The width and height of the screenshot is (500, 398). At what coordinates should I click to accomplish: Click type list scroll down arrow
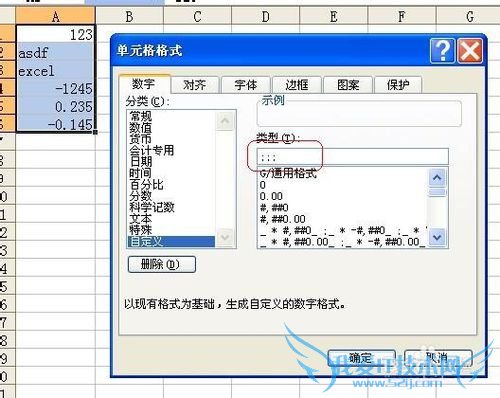click(437, 237)
